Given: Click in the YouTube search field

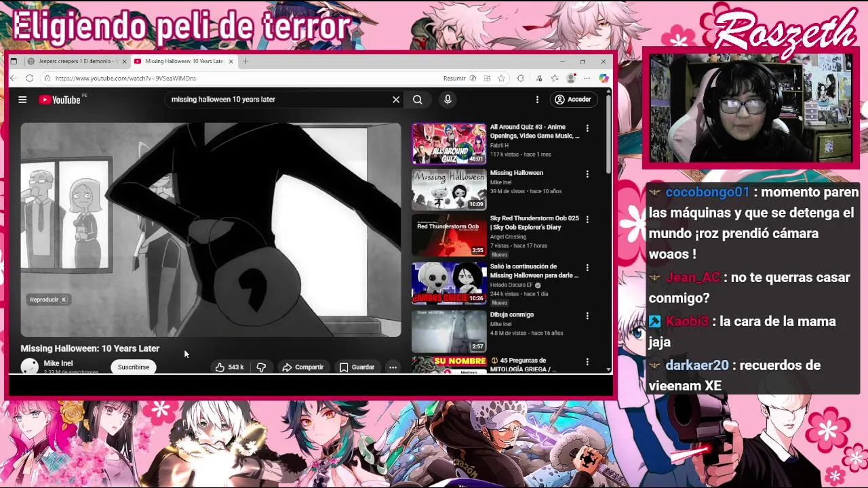Looking at the screenshot, I should pyautogui.click(x=278, y=100).
